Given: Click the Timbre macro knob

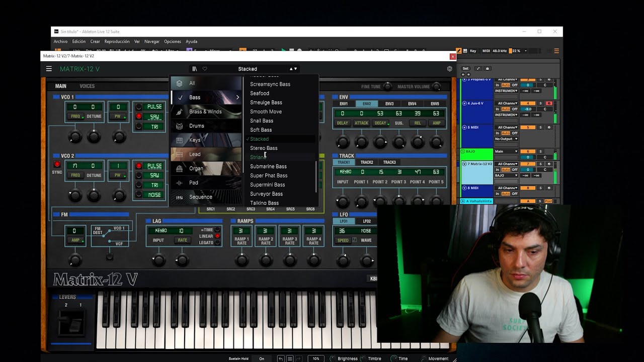Looking at the screenshot, I should point(363,358).
